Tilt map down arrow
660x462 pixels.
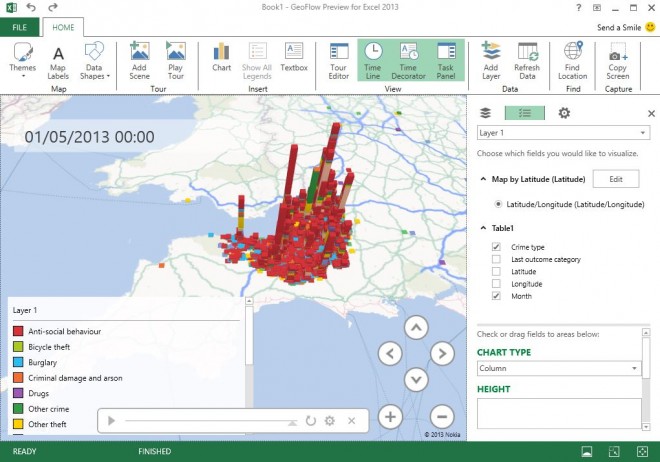click(x=416, y=380)
